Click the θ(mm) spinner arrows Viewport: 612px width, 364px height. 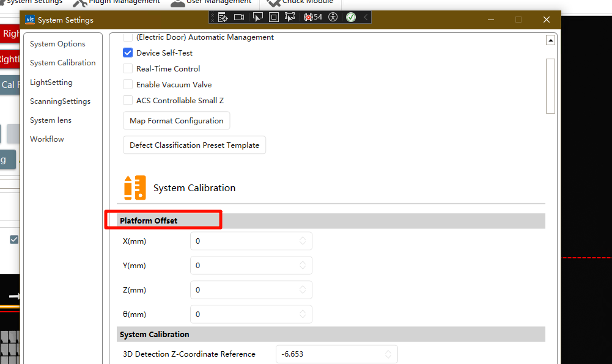(303, 314)
